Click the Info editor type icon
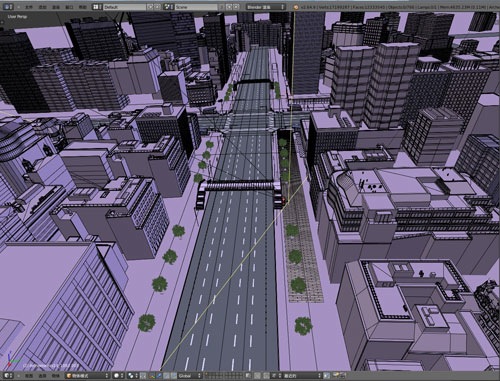This screenshot has width=500, height=381. click(x=7, y=7)
